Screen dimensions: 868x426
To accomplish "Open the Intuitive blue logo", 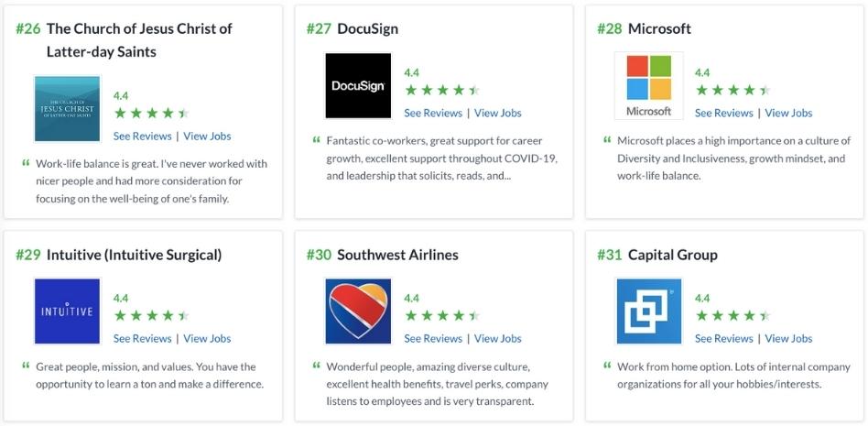I will (67, 311).
